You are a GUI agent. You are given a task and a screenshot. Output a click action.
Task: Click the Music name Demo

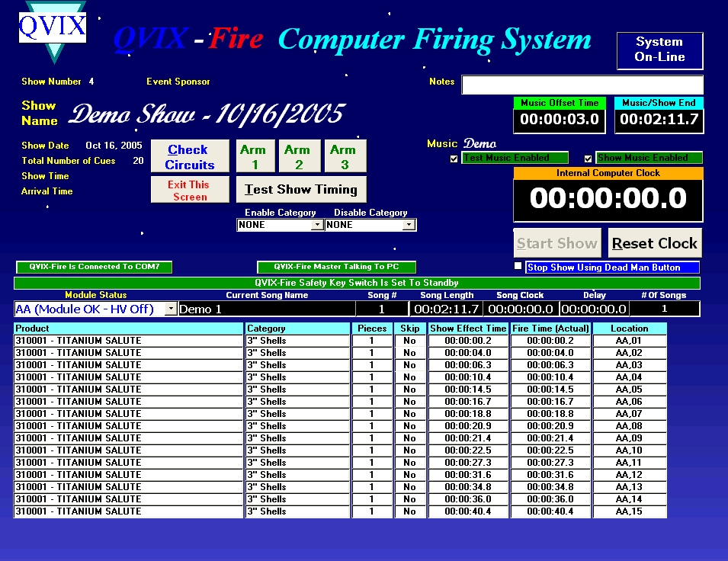[x=479, y=143]
